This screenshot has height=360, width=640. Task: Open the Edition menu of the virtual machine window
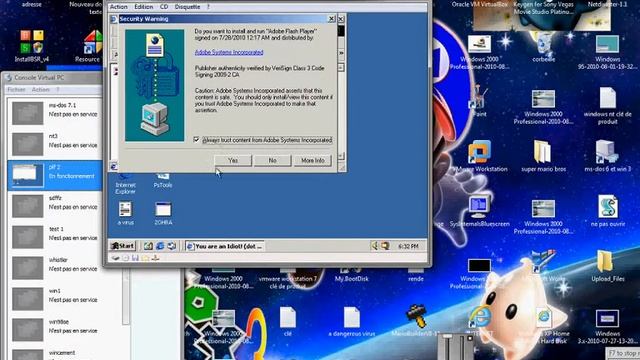[x=144, y=7]
